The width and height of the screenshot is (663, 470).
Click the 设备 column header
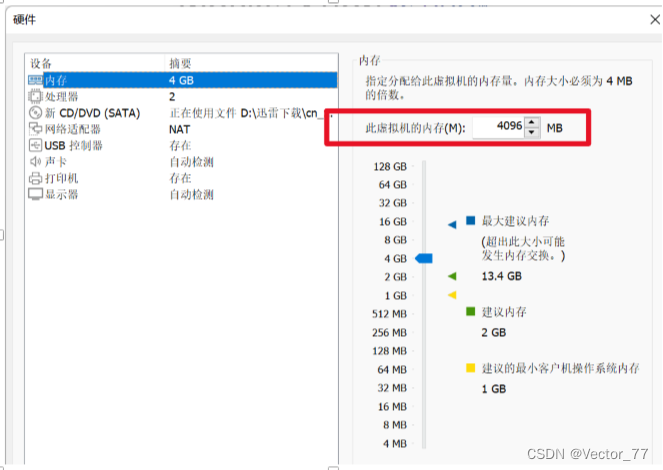pos(41,63)
